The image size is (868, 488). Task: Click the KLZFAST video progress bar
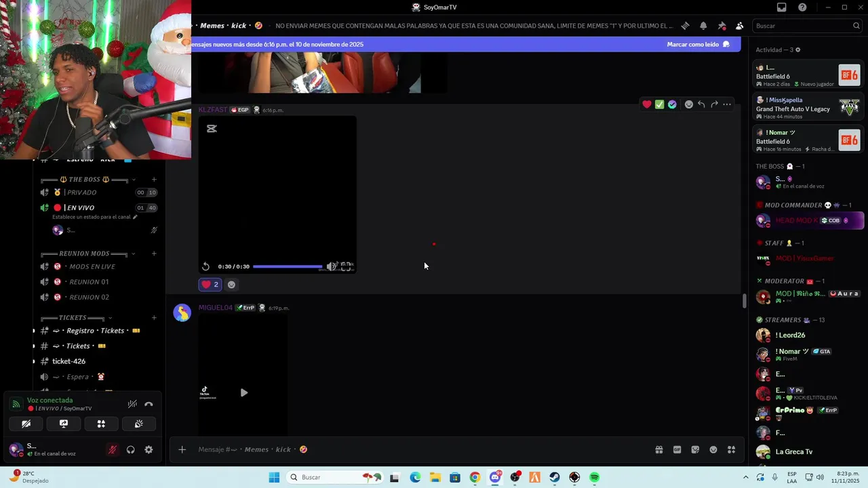(x=288, y=266)
